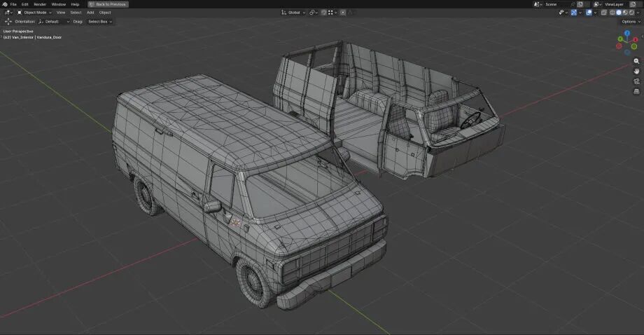Open proportional editing falloff selector
This screenshot has width=644, height=335.
(350, 13)
